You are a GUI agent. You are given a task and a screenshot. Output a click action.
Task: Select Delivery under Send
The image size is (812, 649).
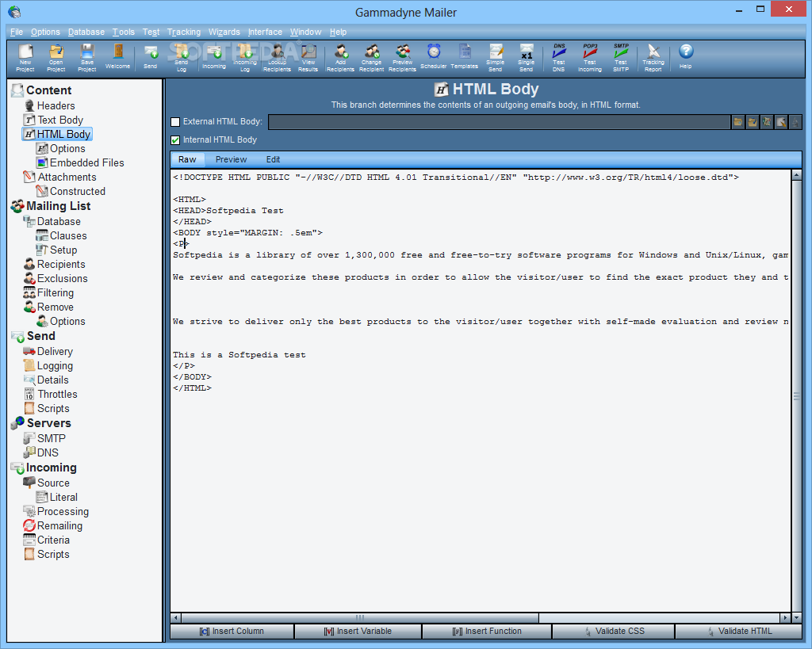pos(48,351)
